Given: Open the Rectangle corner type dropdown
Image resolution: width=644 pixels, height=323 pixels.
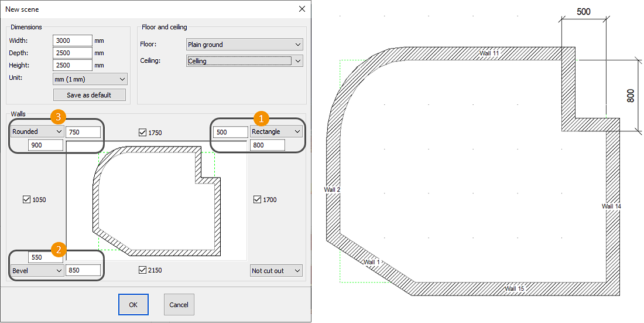Looking at the screenshot, I should [276, 132].
